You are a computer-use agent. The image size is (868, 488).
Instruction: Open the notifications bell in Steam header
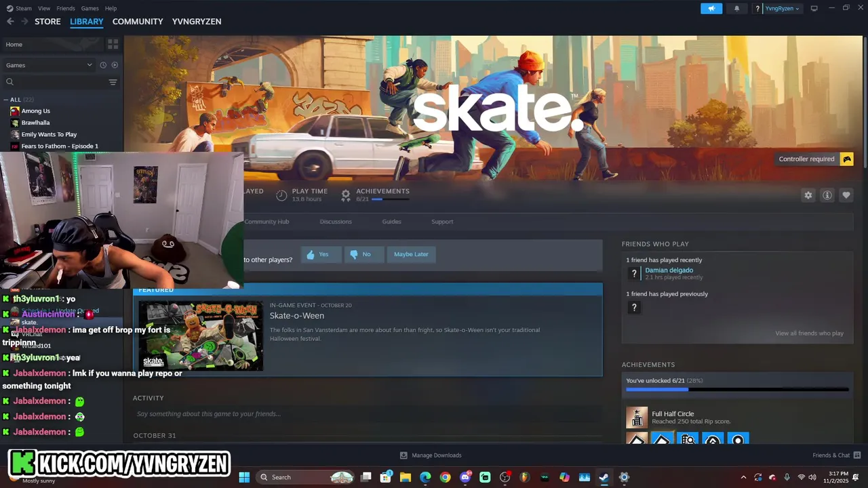[737, 8]
